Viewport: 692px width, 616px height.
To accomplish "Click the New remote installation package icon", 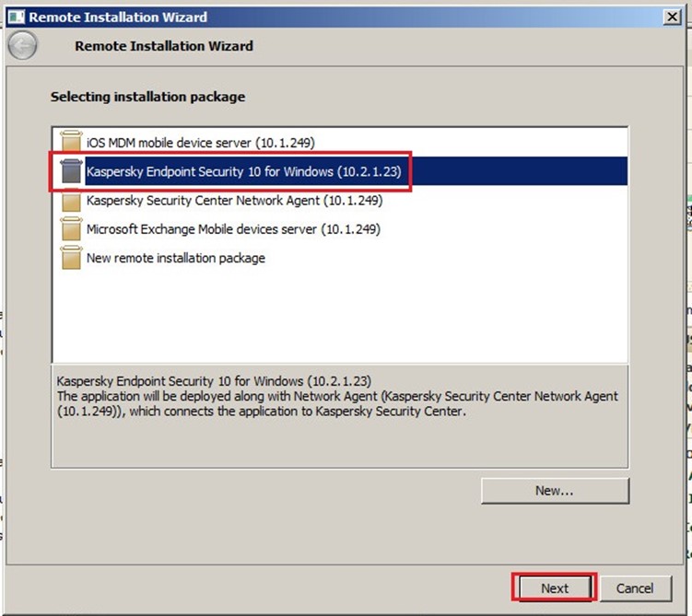I will [71, 258].
